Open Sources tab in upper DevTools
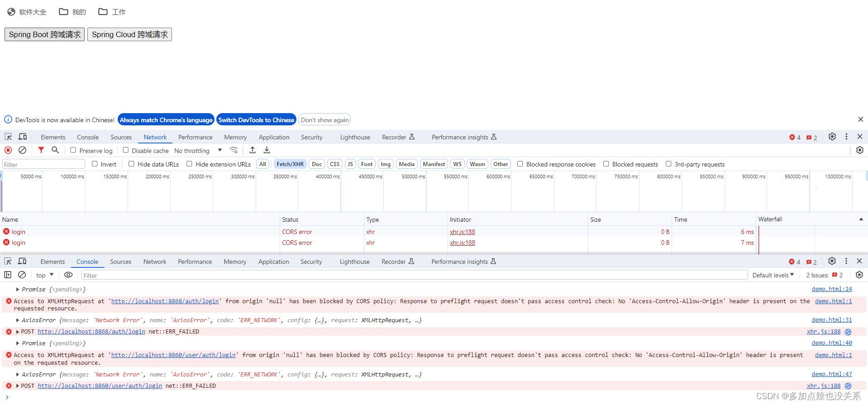Viewport: 868px width, 405px height. pos(121,137)
